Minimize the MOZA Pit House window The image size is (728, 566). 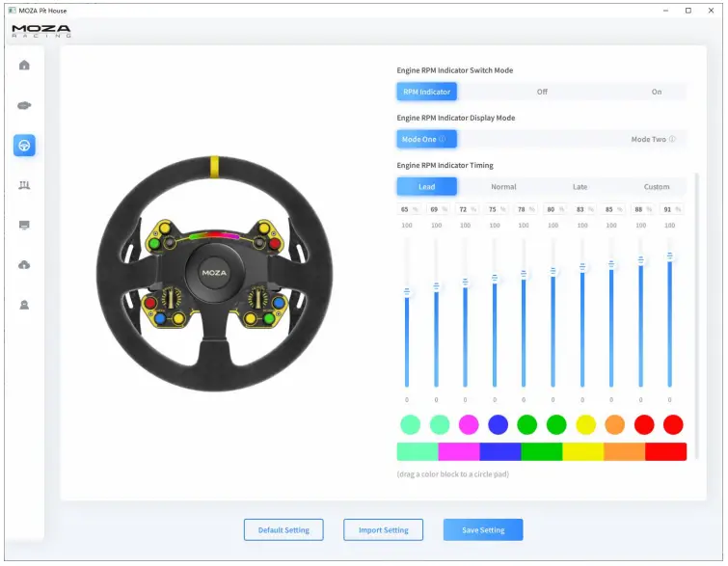(665, 11)
